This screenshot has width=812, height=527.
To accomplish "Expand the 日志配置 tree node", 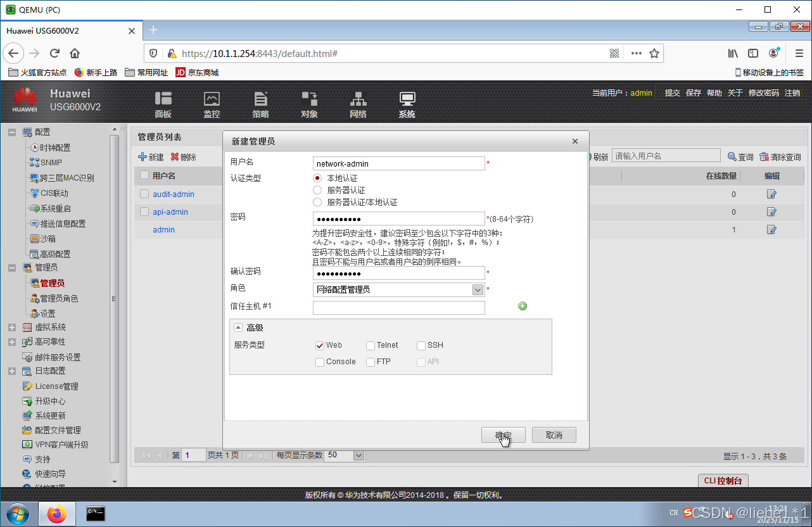I will click(12, 371).
